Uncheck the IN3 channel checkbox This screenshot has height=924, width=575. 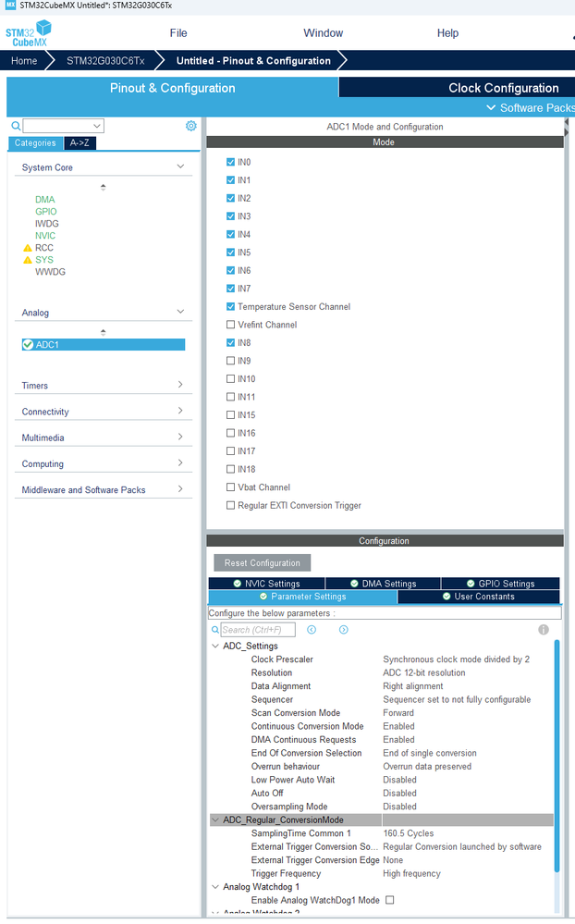(230, 216)
